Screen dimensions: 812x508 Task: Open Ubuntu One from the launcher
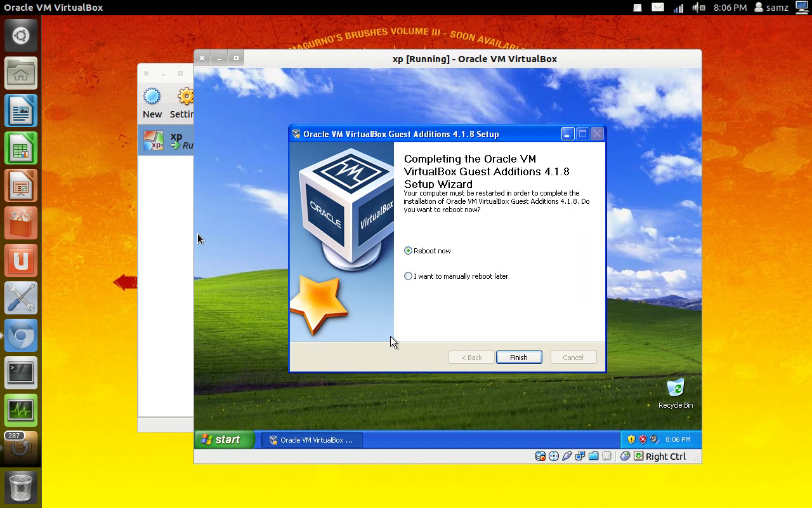[21, 260]
